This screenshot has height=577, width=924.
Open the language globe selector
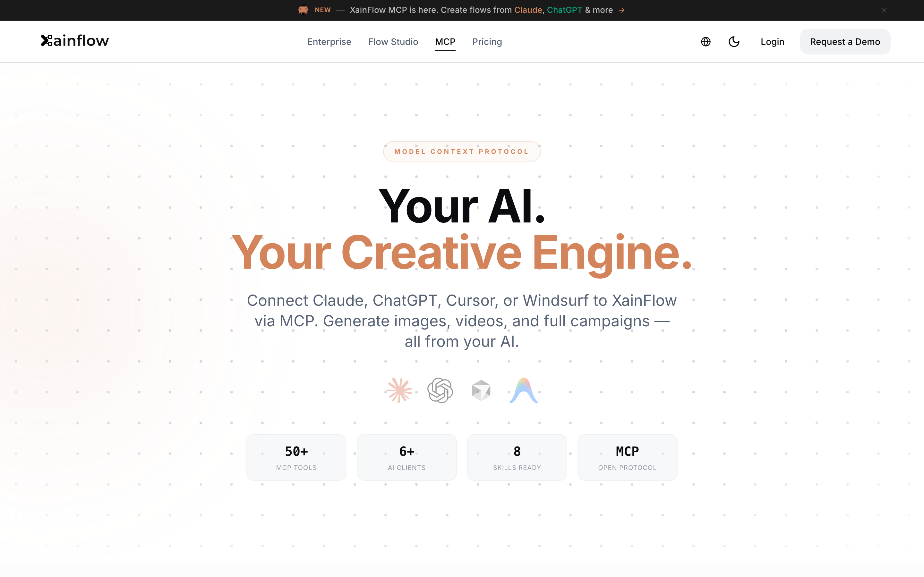pos(706,42)
